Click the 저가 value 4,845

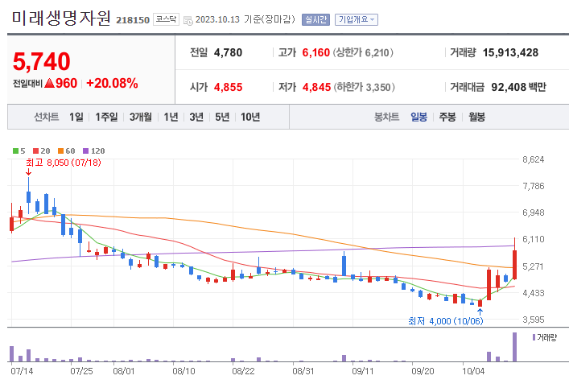click(317, 87)
